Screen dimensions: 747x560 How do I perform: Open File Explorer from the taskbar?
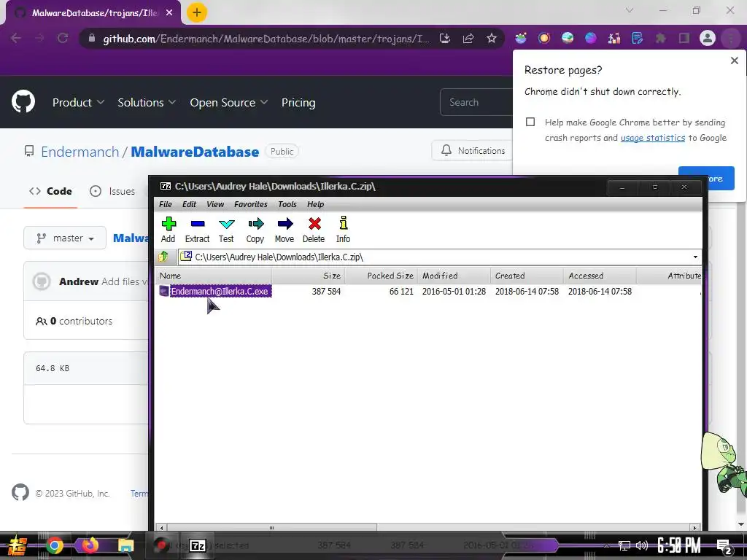(x=125, y=545)
